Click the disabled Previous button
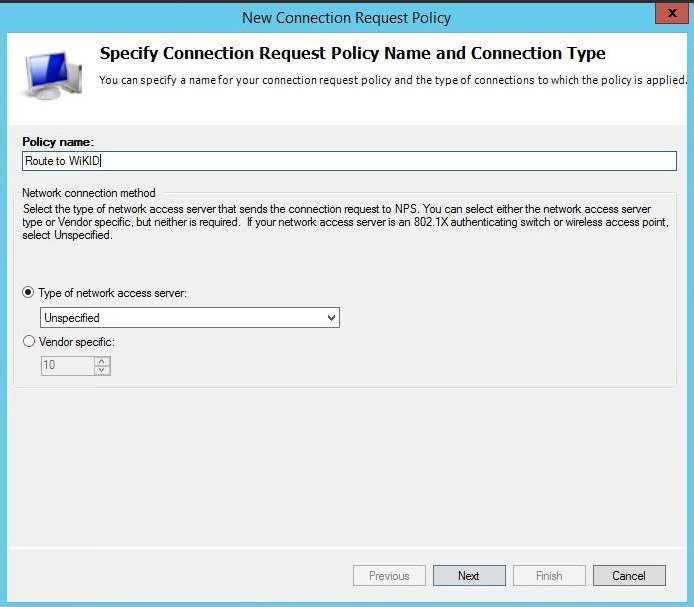 point(389,576)
